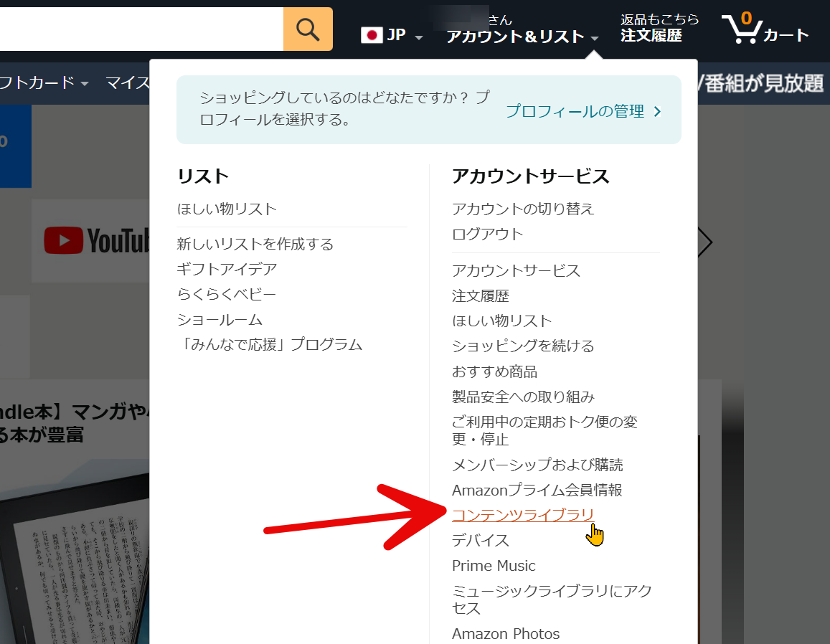Click the search input field
This screenshot has height=644, width=830.
tap(141, 29)
